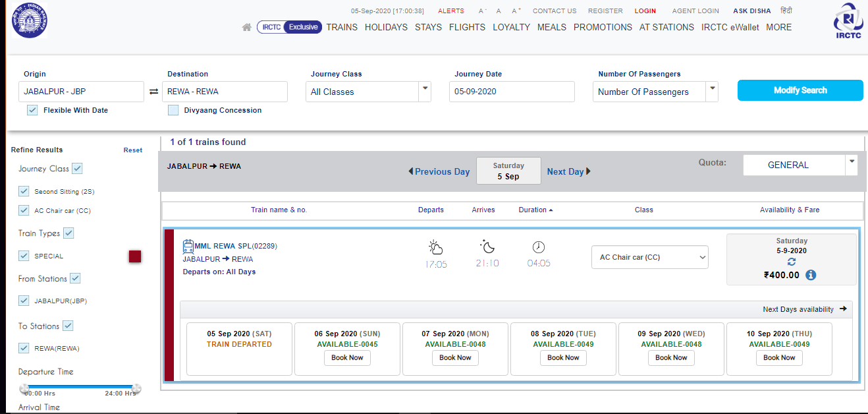The height and width of the screenshot is (414, 868).
Task: Click the train icon beside MML REWA SPL
Action: 188,246
